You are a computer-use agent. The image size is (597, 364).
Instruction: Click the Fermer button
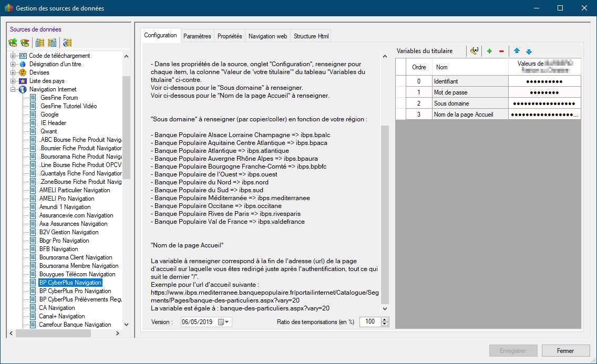(x=565, y=351)
